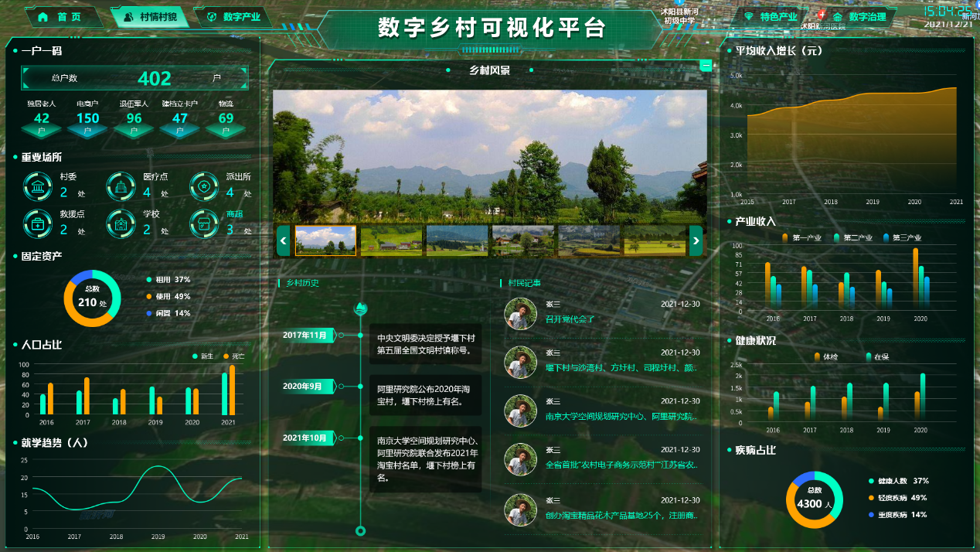Click the 2020年9月 timeline marker
Viewport: 980px width, 552px height.
308,386
